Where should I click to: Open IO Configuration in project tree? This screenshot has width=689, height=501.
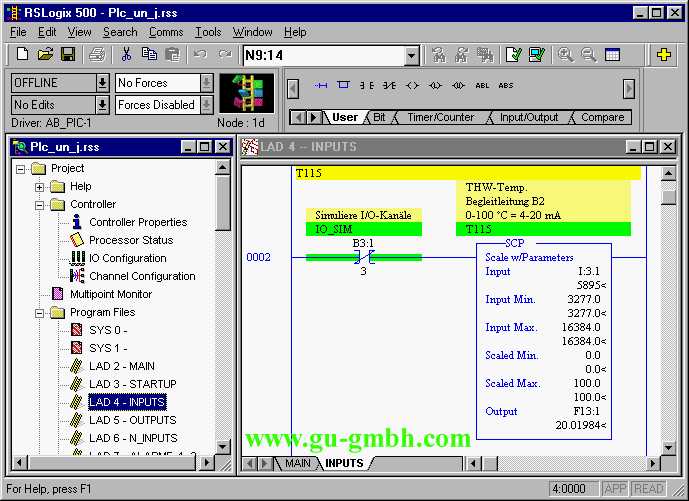[127, 258]
